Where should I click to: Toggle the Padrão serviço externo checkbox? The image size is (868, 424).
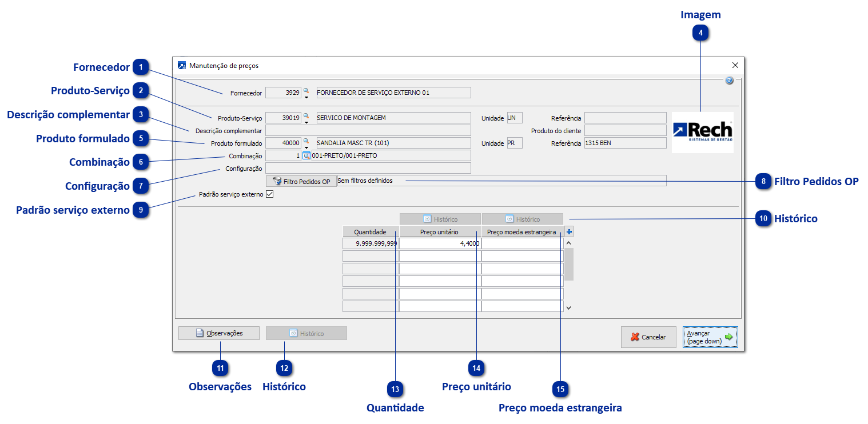click(270, 194)
